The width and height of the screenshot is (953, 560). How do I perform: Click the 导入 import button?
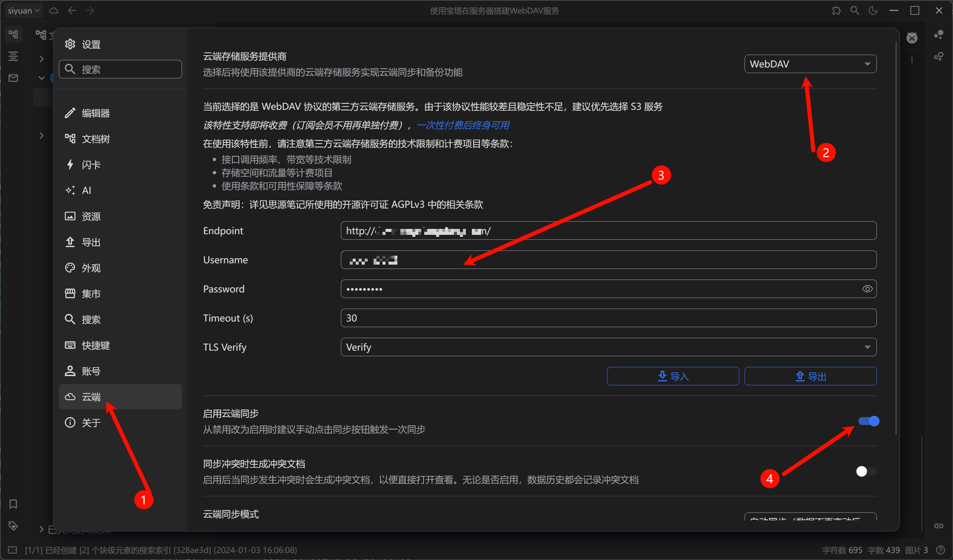pyautogui.click(x=672, y=376)
